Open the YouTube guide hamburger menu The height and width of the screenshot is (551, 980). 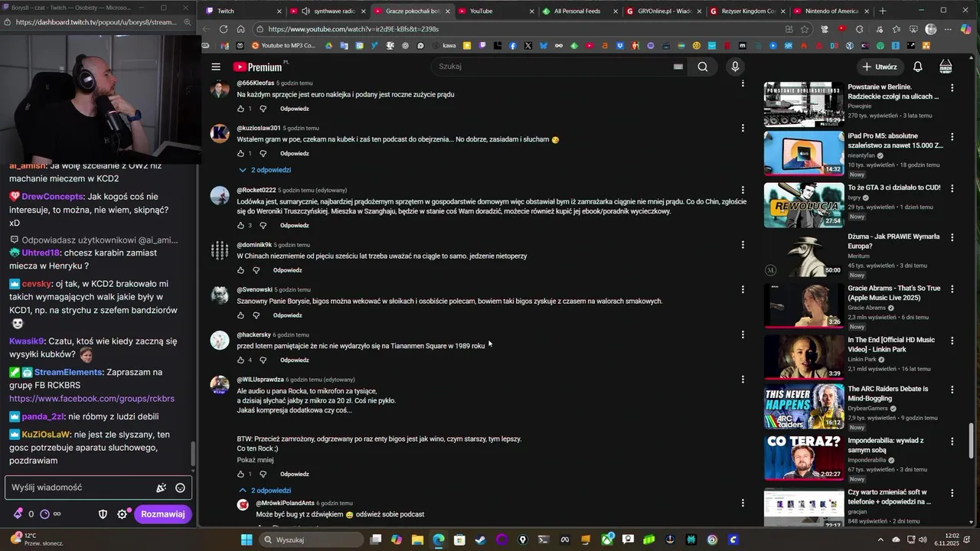click(216, 67)
